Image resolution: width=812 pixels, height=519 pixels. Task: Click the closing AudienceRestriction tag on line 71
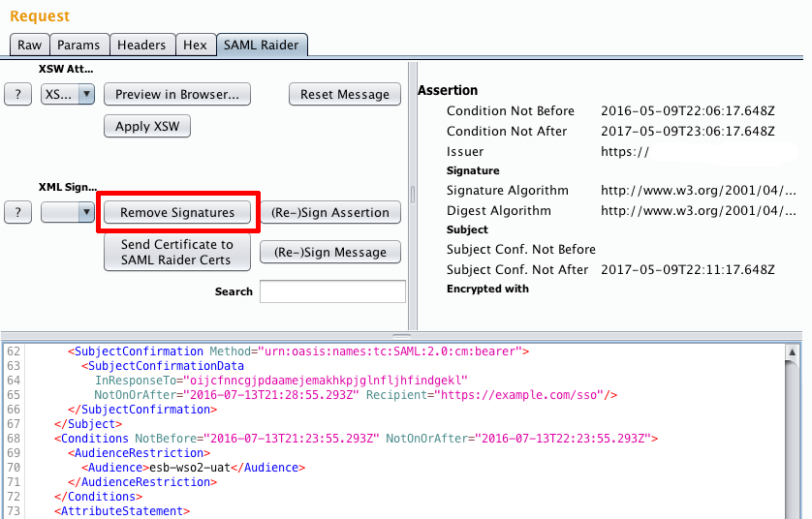(x=142, y=482)
